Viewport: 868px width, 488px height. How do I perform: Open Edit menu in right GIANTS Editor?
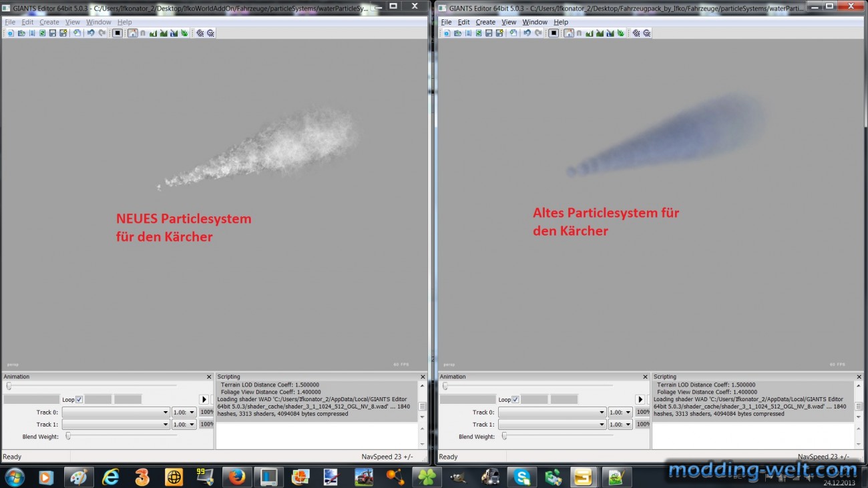[464, 22]
